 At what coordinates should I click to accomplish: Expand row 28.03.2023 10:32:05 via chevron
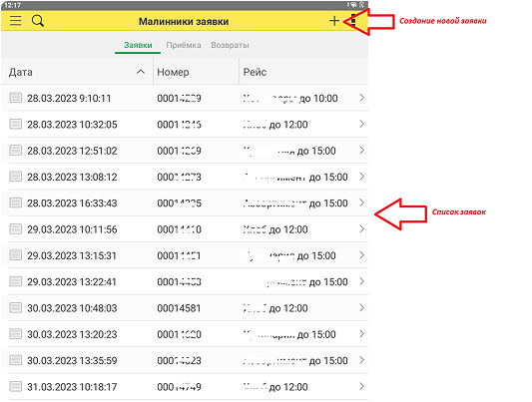pos(361,124)
